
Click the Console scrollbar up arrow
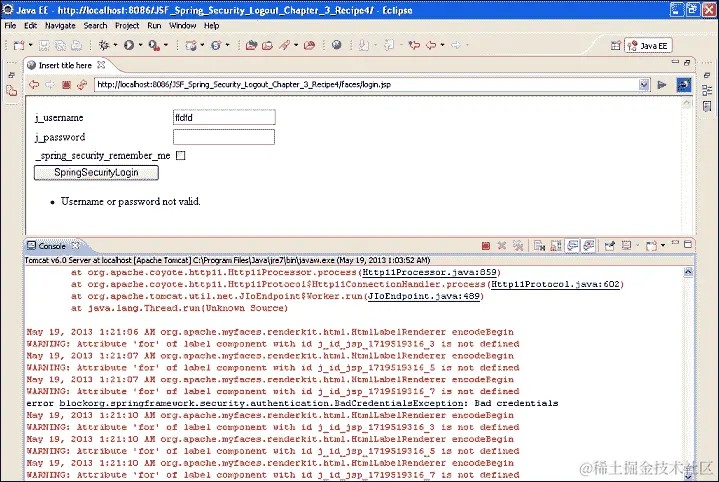(688, 272)
